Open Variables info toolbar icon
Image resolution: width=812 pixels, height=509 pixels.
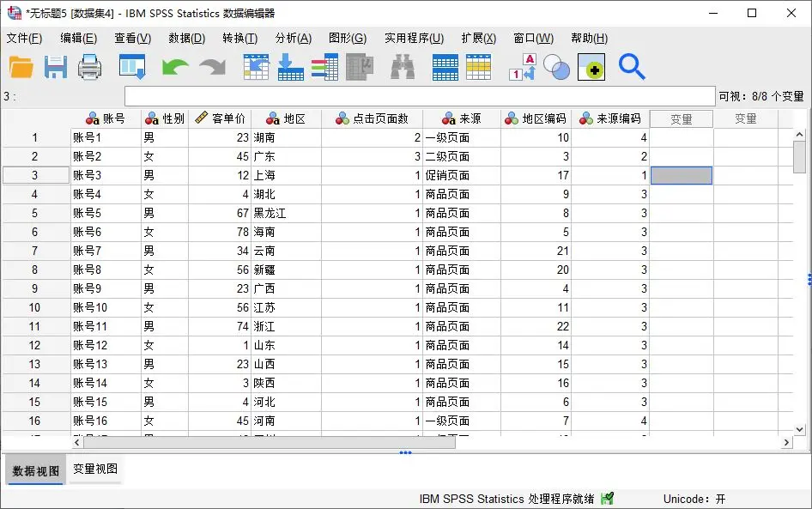pos(324,67)
